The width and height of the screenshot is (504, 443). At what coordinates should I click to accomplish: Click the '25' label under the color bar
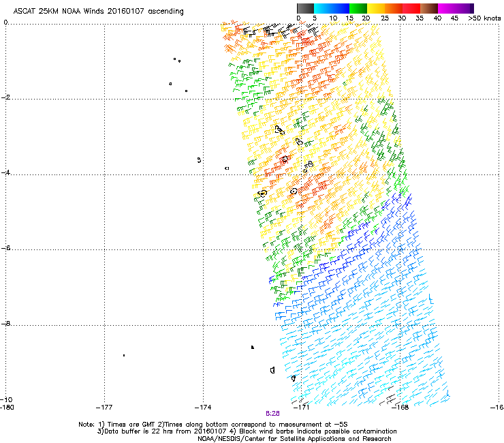[385, 18]
